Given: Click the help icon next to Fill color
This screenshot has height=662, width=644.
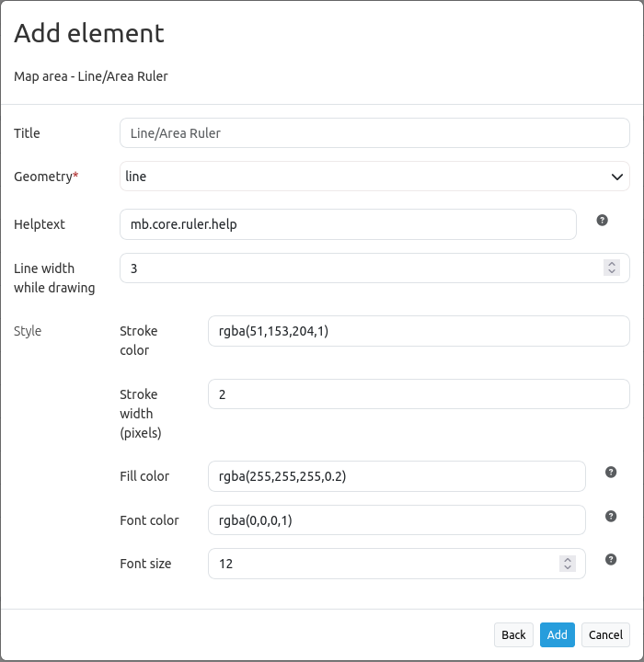Looking at the screenshot, I should click(611, 472).
